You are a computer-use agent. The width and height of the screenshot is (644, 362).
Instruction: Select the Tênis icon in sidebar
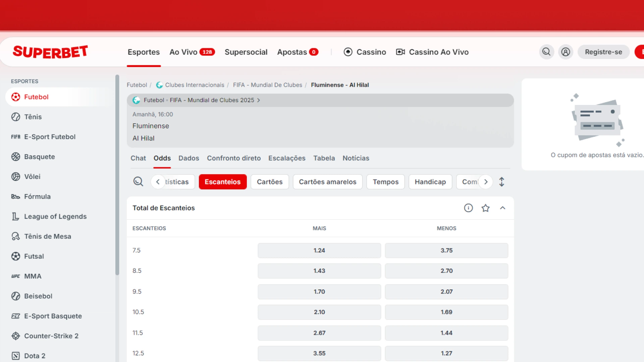[16, 117]
